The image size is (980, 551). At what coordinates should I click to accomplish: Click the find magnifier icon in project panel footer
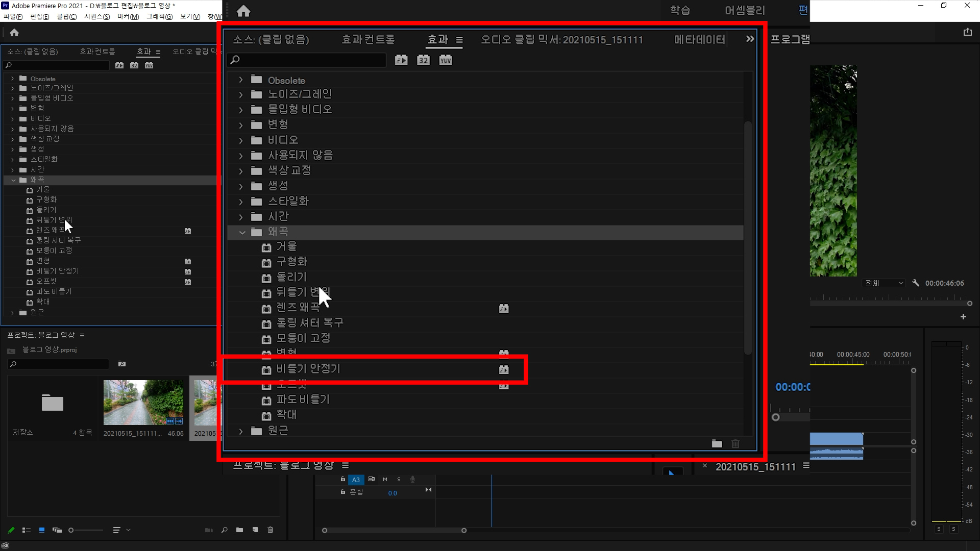[x=224, y=530]
